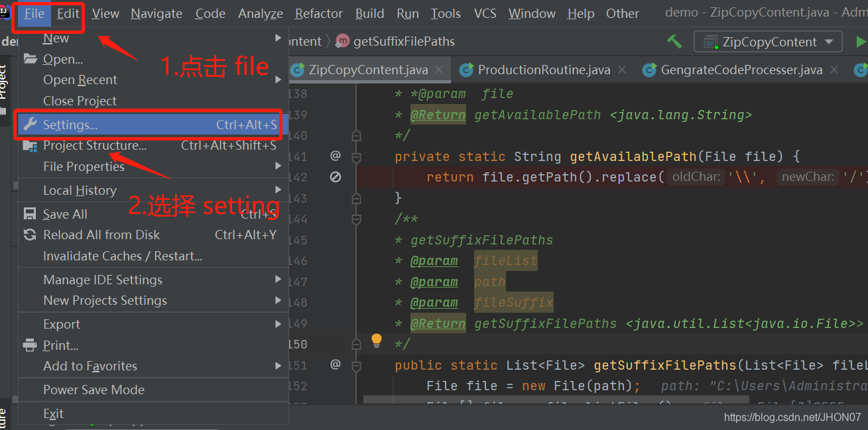The height and width of the screenshot is (430, 868).
Task: Choose Reload All from Disk
Action: tap(153, 235)
